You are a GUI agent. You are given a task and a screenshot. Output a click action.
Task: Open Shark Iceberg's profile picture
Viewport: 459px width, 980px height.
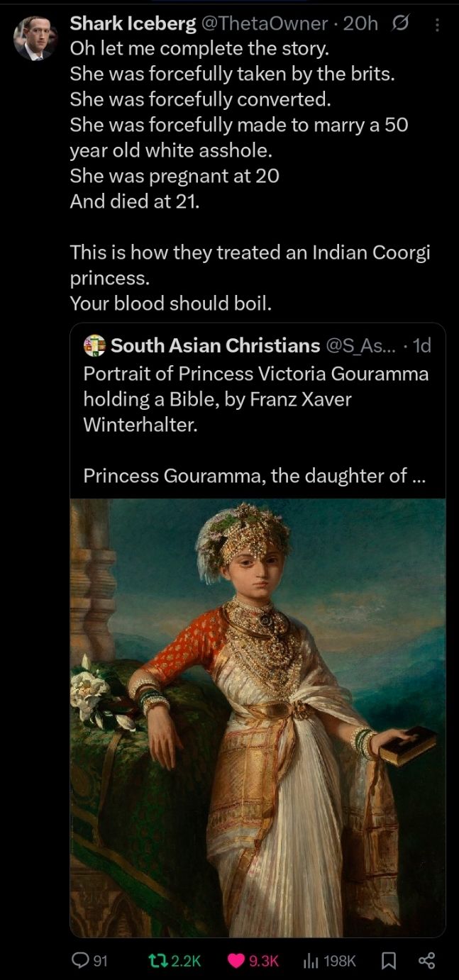(x=35, y=38)
